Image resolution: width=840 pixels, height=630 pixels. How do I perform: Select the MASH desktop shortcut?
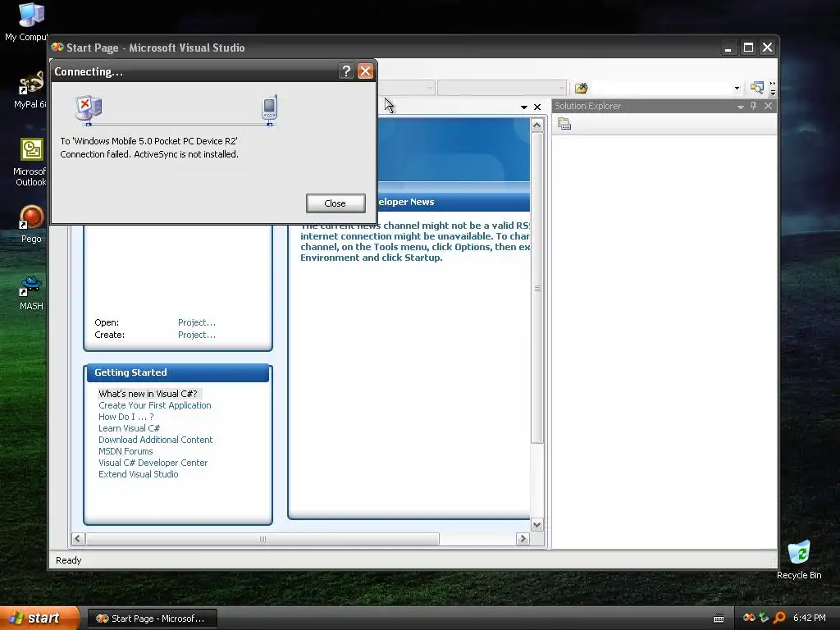tap(31, 293)
